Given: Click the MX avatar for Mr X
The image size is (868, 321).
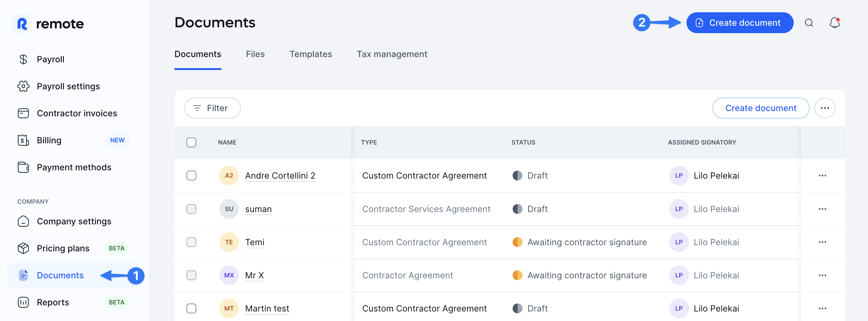Looking at the screenshot, I should tap(229, 275).
